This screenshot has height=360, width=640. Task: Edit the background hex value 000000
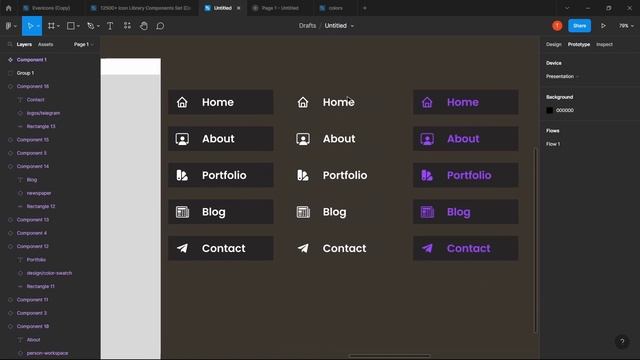564,110
